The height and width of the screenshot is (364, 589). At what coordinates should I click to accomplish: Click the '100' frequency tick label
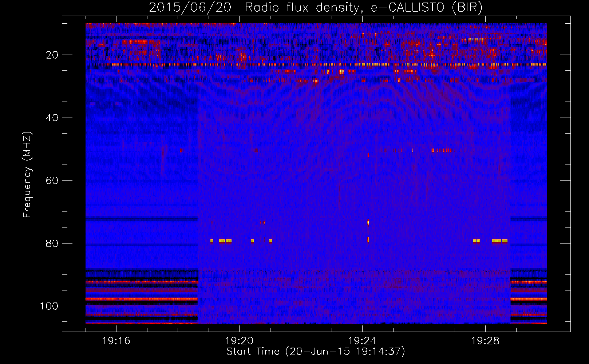49,306
